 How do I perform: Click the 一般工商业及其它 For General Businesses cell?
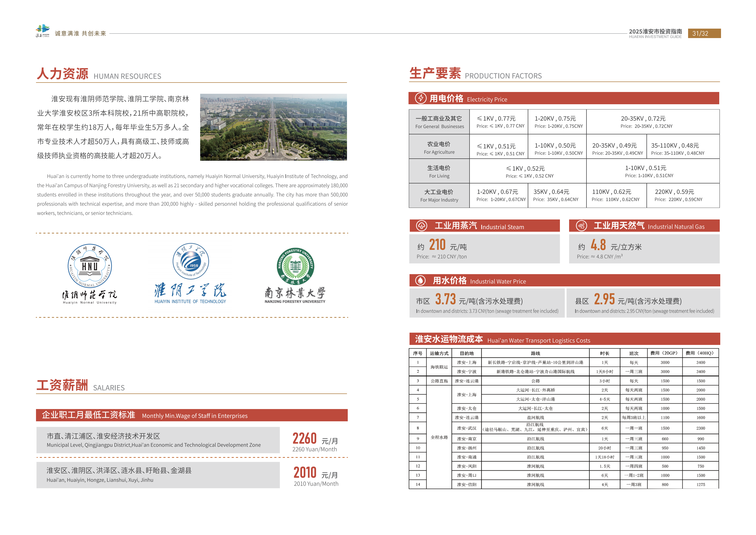tap(439, 122)
